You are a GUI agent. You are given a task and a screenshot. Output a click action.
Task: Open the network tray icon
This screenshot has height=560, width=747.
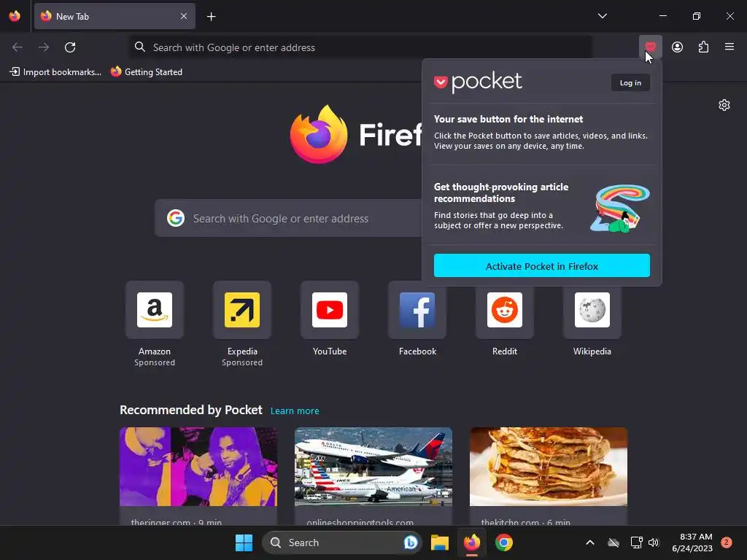(636, 542)
